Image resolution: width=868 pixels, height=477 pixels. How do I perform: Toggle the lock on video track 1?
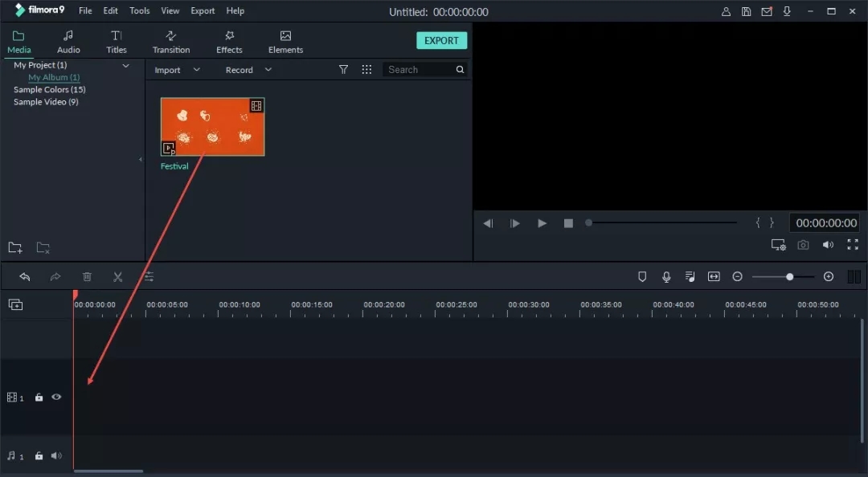[39, 397]
